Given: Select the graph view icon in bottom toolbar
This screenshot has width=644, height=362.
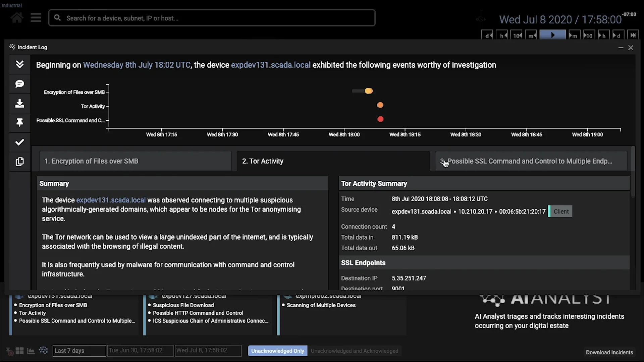Looking at the screenshot, I should 31,351.
